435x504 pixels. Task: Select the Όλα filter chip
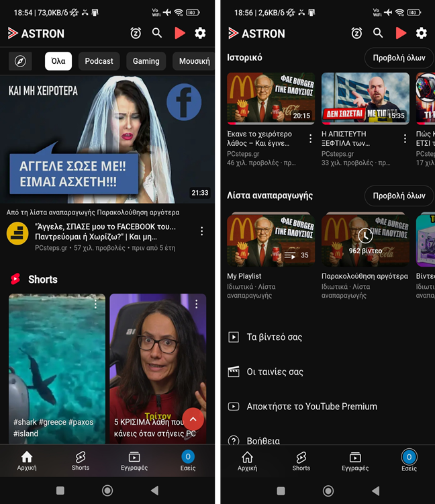coord(58,61)
